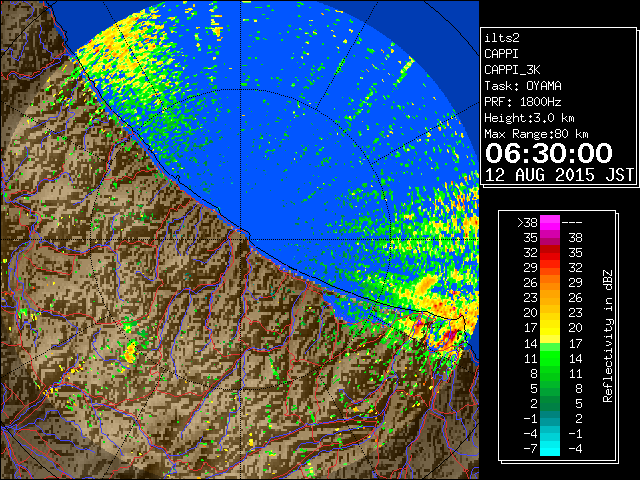Screen dimensions: 640x480
Task: Click the "Height:3.0 km" line
Action: point(529,118)
